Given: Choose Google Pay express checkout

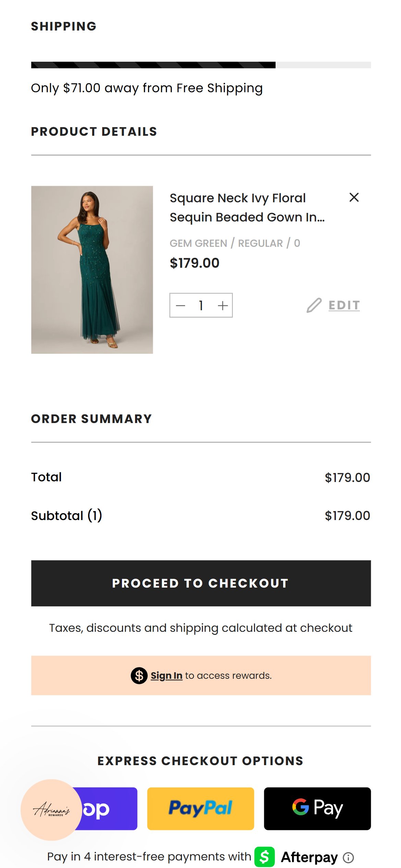Looking at the screenshot, I should tap(317, 808).
